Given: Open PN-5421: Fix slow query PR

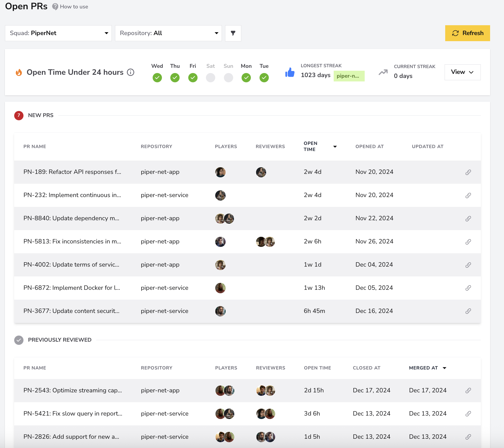Looking at the screenshot, I should tap(73, 414).
